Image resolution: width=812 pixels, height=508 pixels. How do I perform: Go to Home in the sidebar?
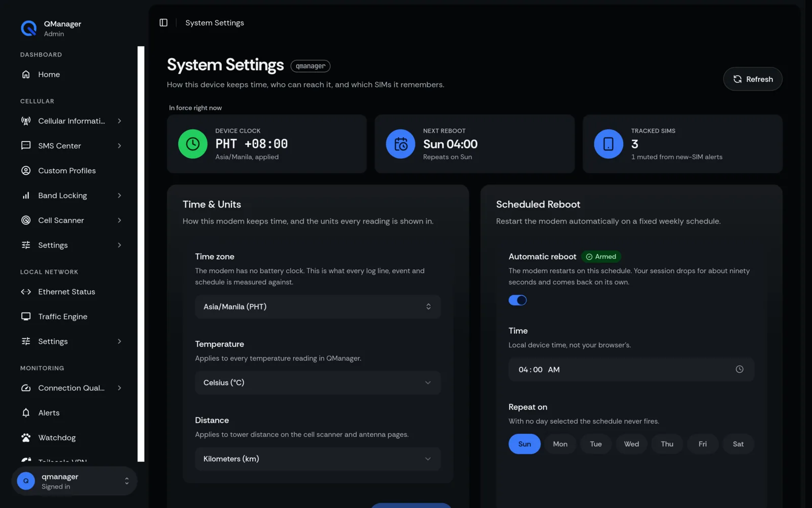pyautogui.click(x=74, y=75)
